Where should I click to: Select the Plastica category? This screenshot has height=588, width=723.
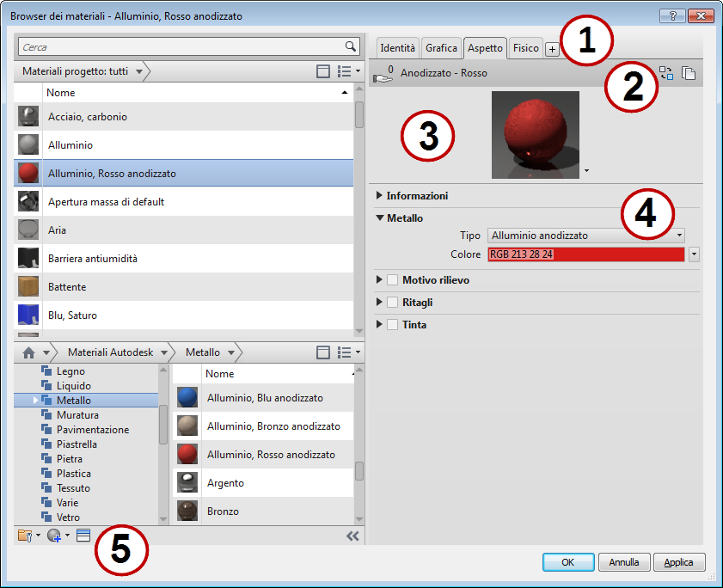click(74, 474)
